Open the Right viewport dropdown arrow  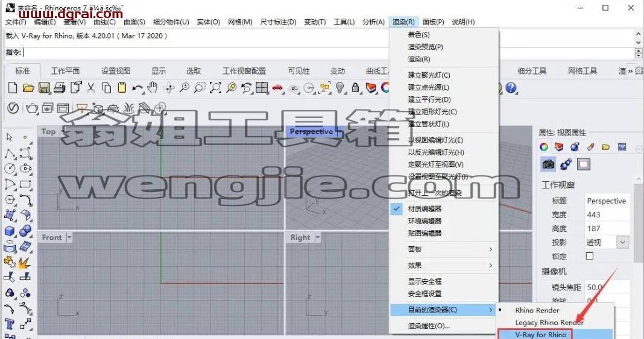pos(318,237)
